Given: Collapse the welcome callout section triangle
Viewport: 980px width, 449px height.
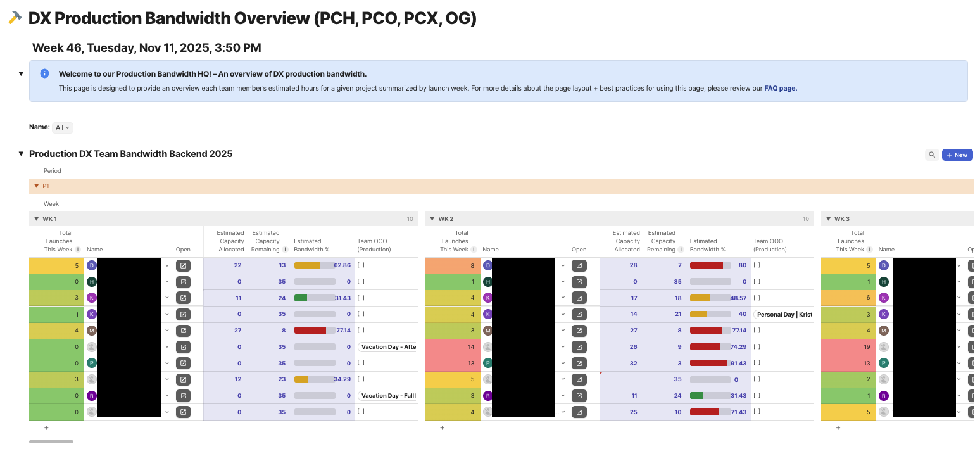Looking at the screenshot, I should coord(21,73).
